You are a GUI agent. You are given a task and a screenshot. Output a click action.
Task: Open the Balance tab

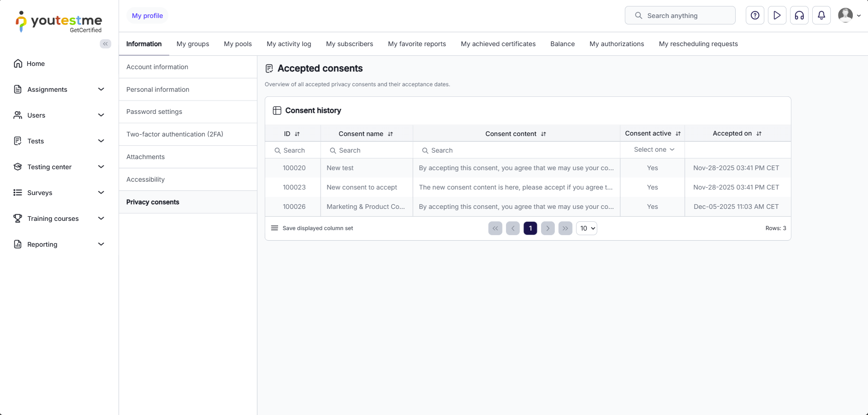tap(563, 44)
